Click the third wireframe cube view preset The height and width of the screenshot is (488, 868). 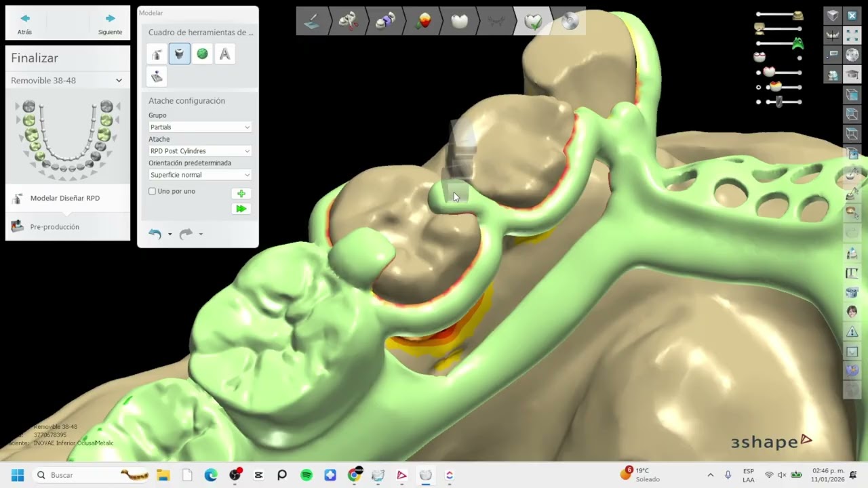coord(852,134)
